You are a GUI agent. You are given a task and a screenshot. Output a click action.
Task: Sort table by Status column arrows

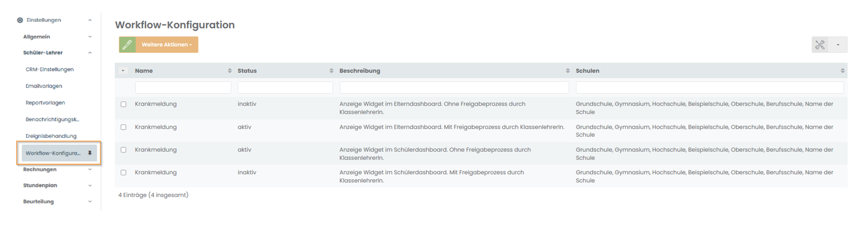(x=331, y=71)
